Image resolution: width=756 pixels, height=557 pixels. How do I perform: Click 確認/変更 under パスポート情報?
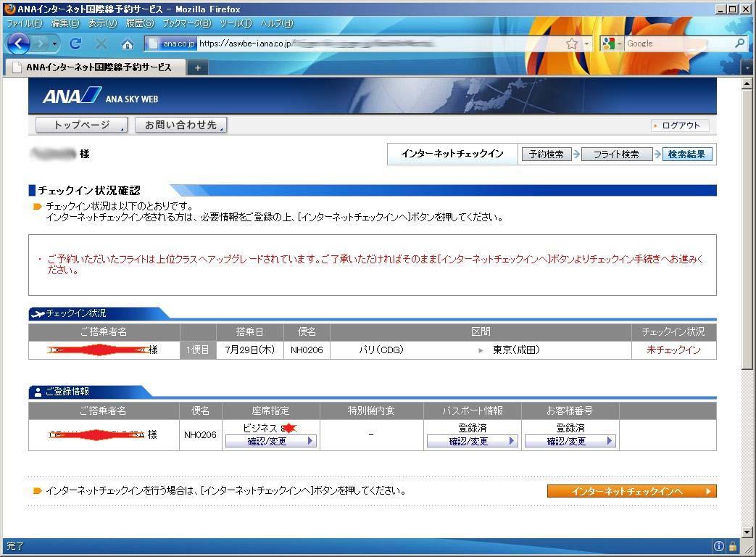point(472,441)
